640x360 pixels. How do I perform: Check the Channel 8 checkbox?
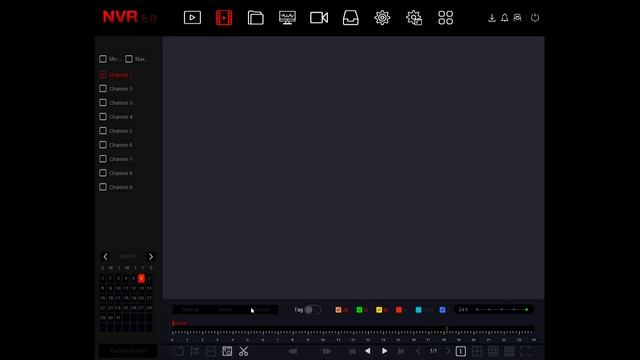[x=103, y=173]
